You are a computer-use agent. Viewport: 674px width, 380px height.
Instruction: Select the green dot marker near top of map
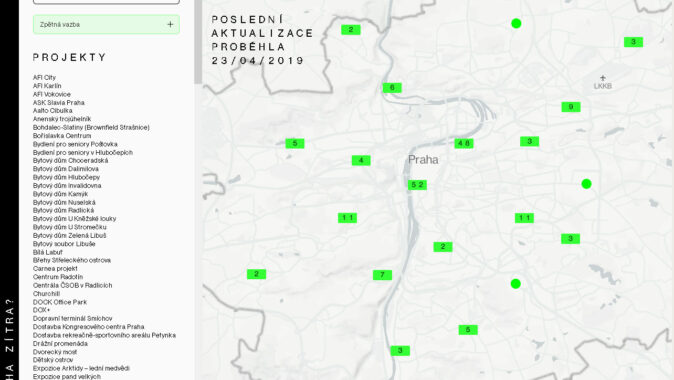516,24
